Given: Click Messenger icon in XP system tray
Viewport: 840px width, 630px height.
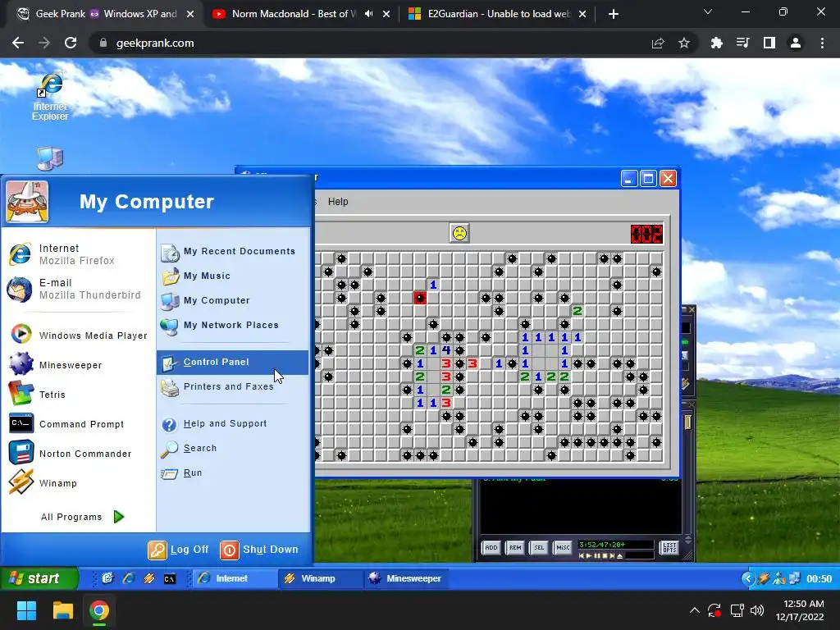Looking at the screenshot, I should (x=779, y=578).
